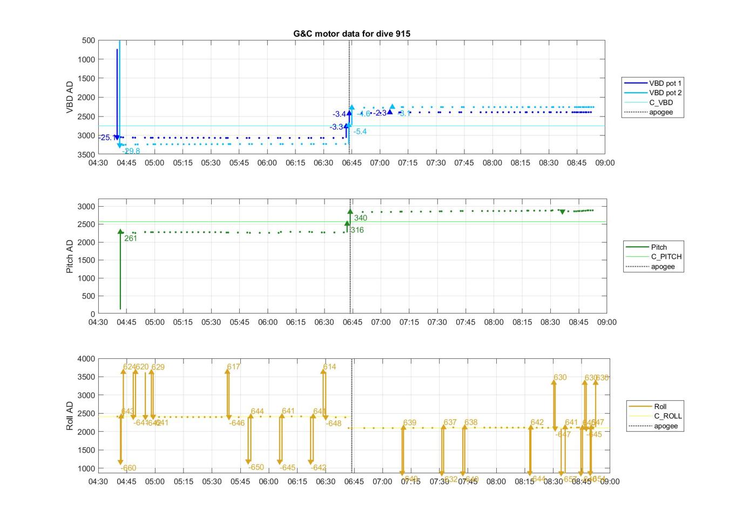Click the "4000" tick on Roll AD axis
756x532 pixels.
click(x=86, y=359)
